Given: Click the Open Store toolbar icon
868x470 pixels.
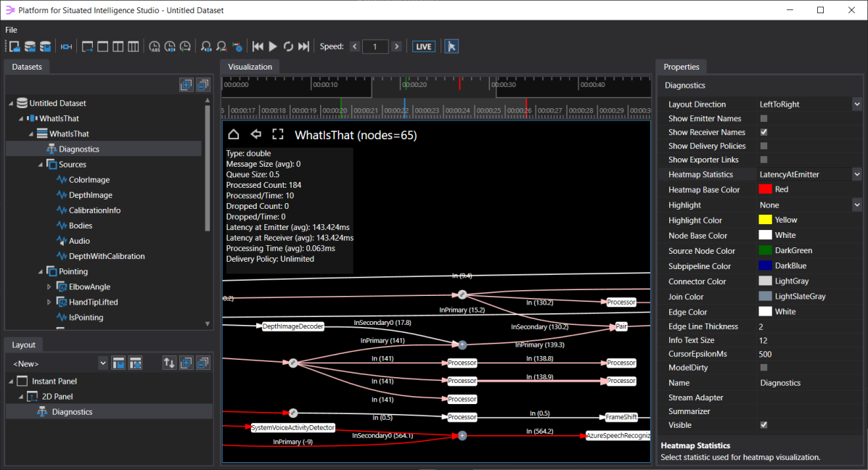Looking at the screenshot, I should click(15, 46).
